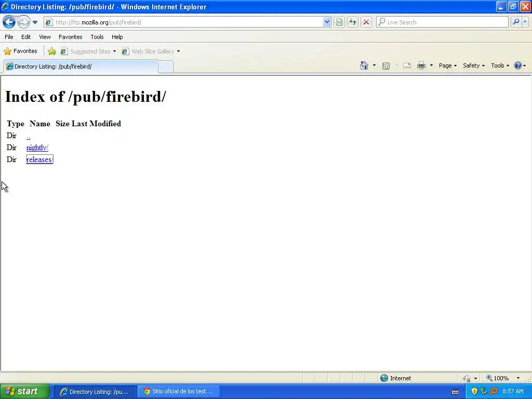Click the 'Index of /pub/firebird/' heading

[x=86, y=97]
